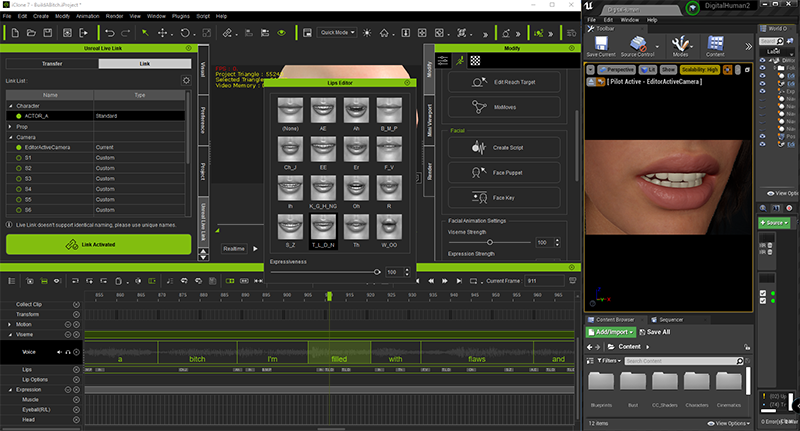This screenshot has width=800, height=431.
Task: Select the ACTOR_A green radio indicator
Action: tap(17, 116)
